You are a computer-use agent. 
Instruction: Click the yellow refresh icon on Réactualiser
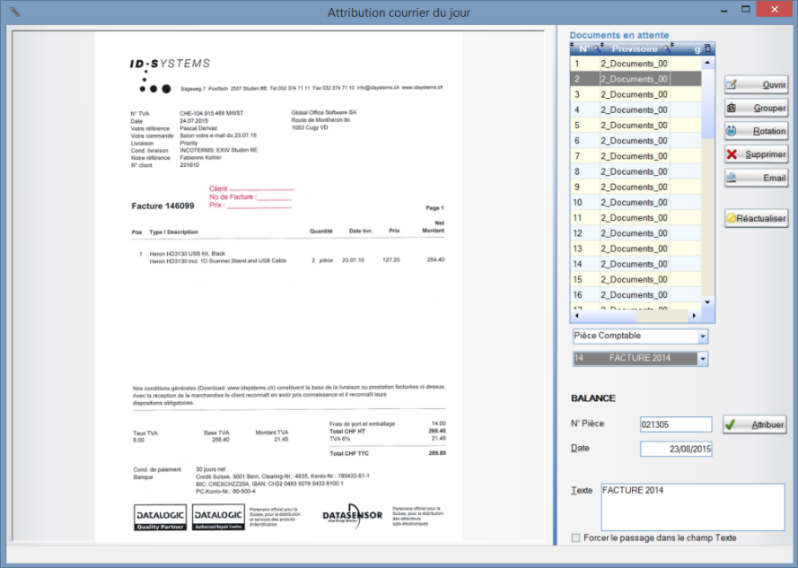[x=731, y=218]
